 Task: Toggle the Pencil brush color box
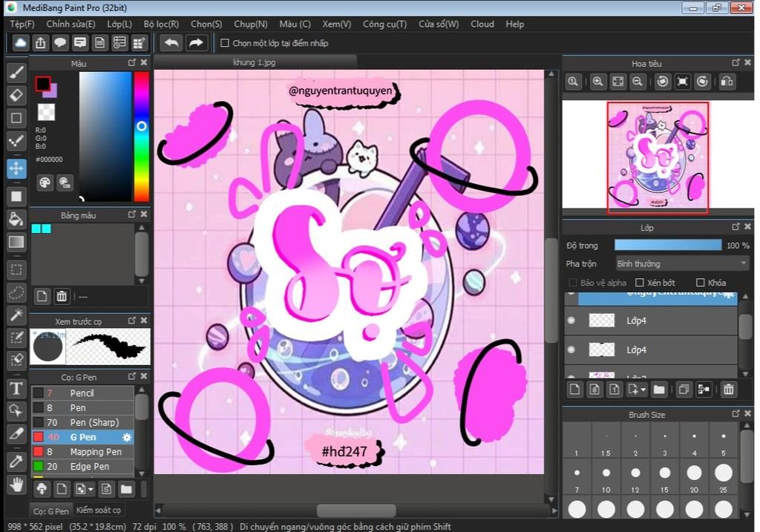click(x=38, y=393)
